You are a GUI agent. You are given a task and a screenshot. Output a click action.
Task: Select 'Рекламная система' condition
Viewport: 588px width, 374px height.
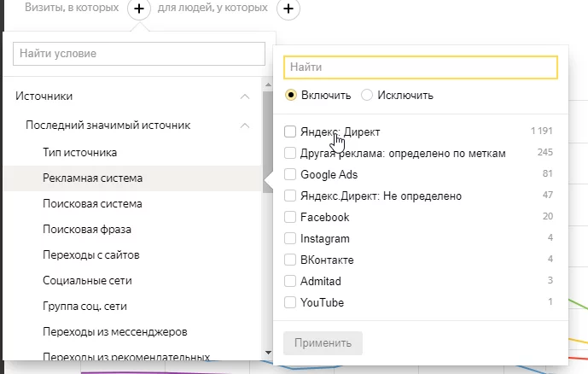click(x=132, y=178)
